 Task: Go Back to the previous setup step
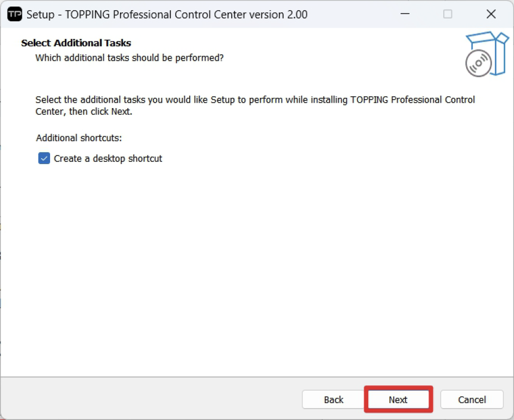point(333,400)
